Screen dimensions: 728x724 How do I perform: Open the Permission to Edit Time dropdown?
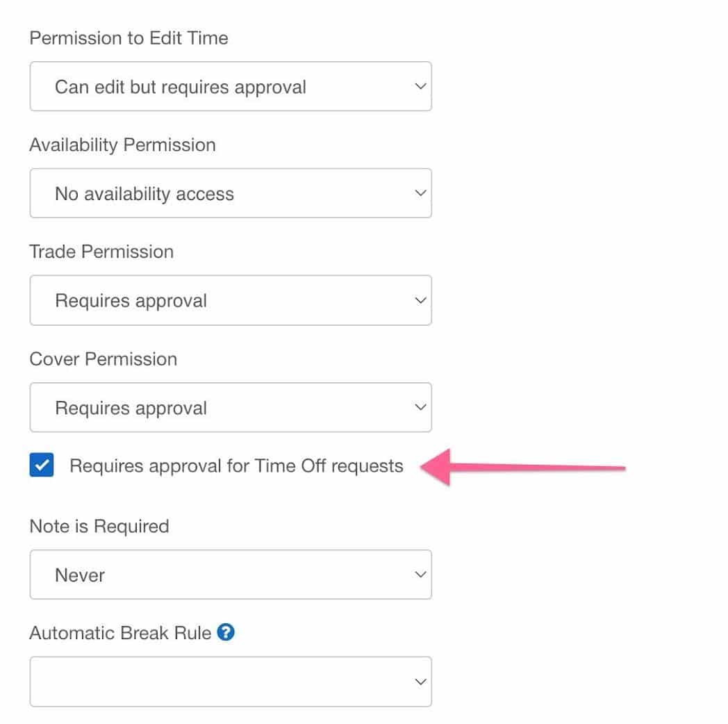231,86
